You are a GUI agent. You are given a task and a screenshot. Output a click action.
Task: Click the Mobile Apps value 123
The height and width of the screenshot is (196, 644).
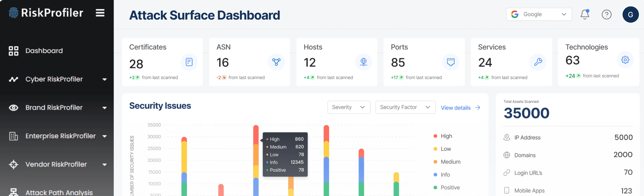coord(627,191)
